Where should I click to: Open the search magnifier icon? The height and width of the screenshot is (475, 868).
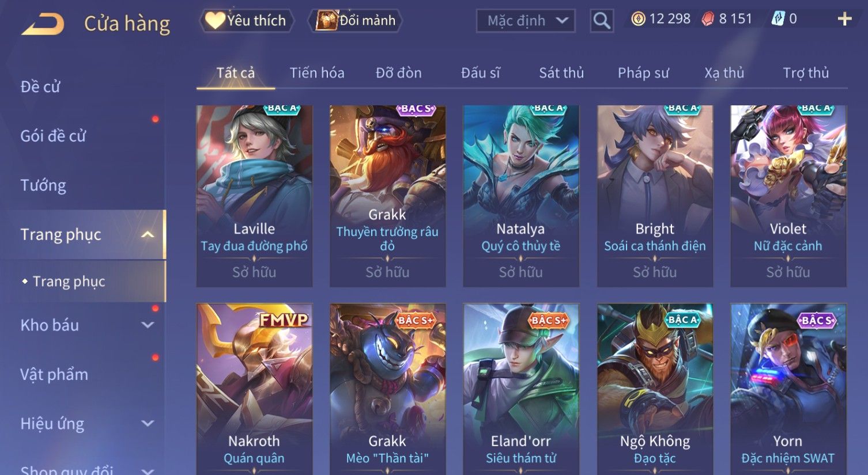[602, 21]
